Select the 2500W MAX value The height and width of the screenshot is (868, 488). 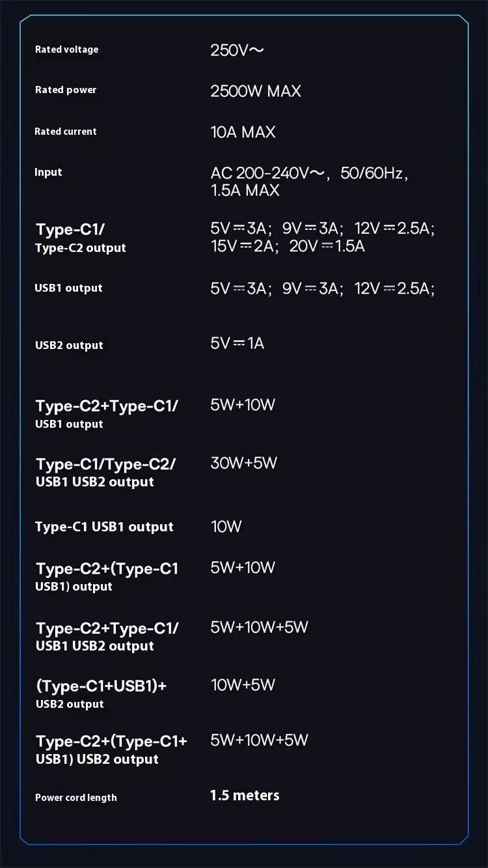point(256,91)
